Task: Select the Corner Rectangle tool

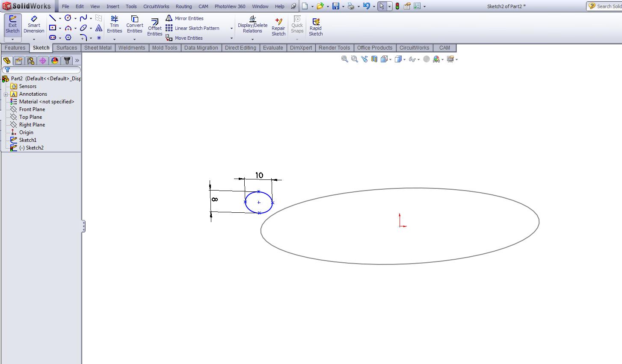Action: 53,28
